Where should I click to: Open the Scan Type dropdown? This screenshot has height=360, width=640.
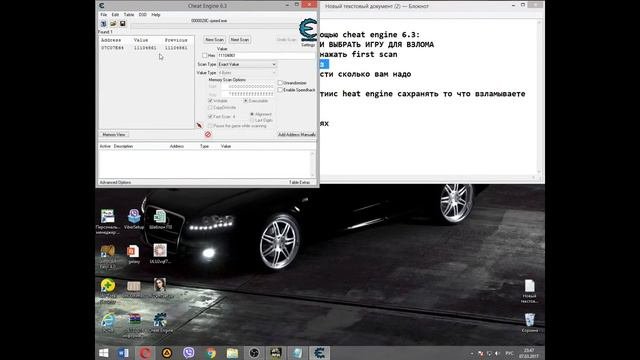click(x=247, y=64)
